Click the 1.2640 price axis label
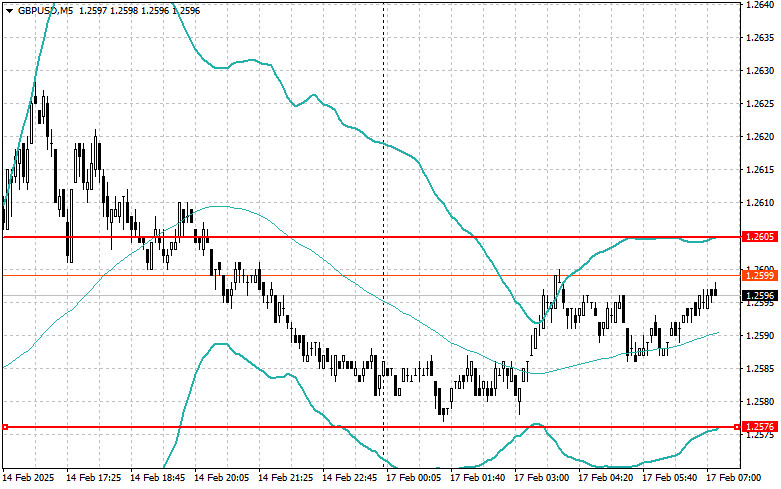Viewport: 781px width, 489px height. click(760, 4)
